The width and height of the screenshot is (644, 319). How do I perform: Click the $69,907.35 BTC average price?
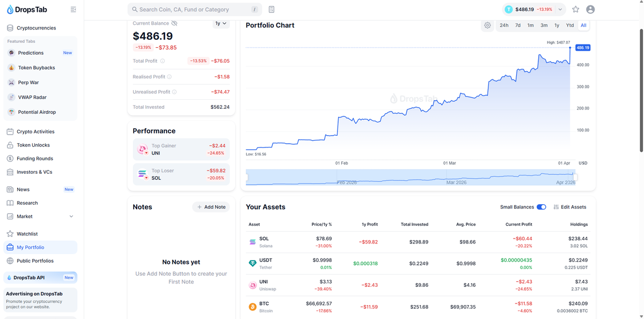463,307
